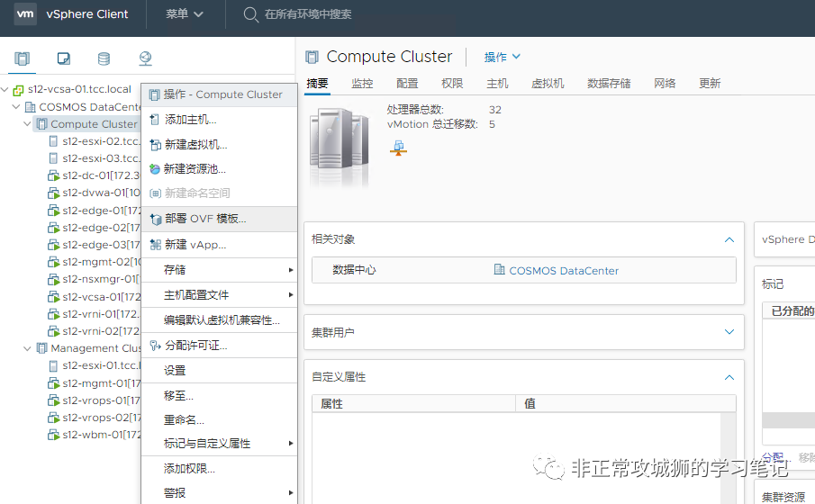The width and height of the screenshot is (815, 504).
Task: Collapse the s12-vcsa-01.tcc.local tree node
Action: click(5, 90)
